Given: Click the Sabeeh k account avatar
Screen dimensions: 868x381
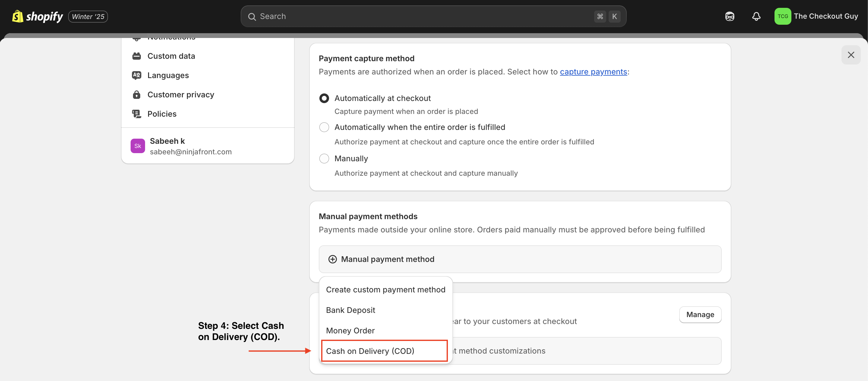Looking at the screenshot, I should (138, 146).
